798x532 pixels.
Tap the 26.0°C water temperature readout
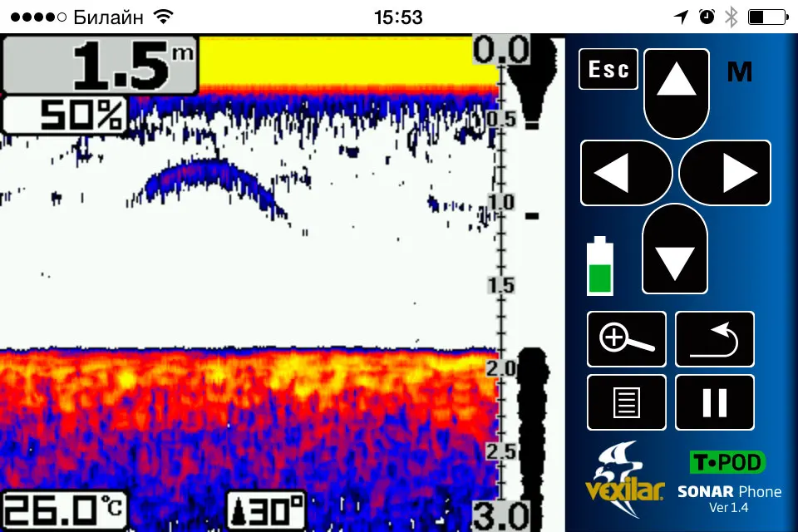click(x=63, y=510)
